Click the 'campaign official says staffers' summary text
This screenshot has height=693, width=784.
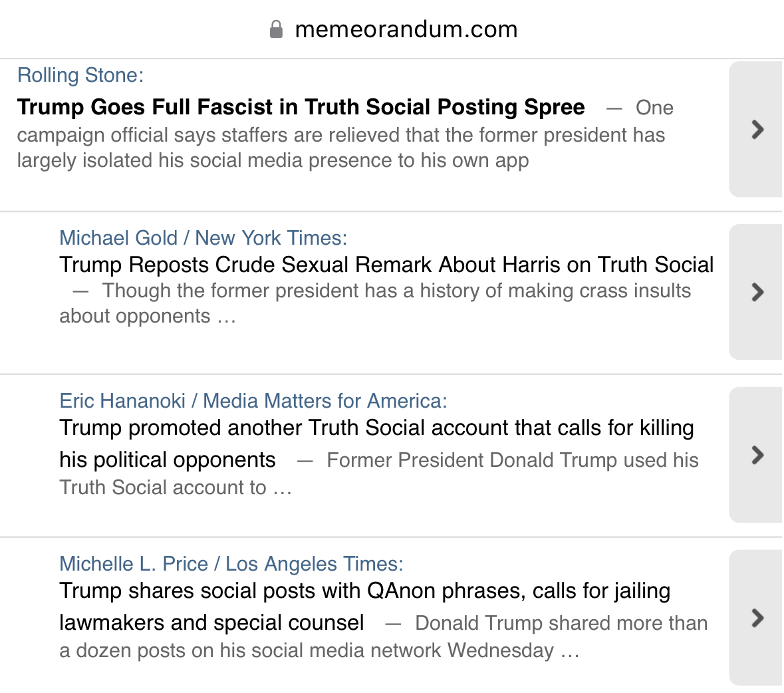pyautogui.click(x=340, y=136)
